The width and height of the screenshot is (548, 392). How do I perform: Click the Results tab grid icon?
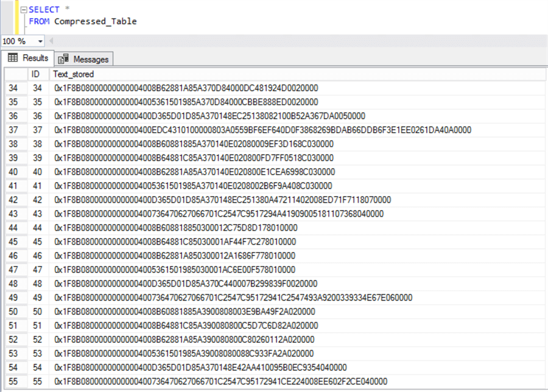(13, 58)
